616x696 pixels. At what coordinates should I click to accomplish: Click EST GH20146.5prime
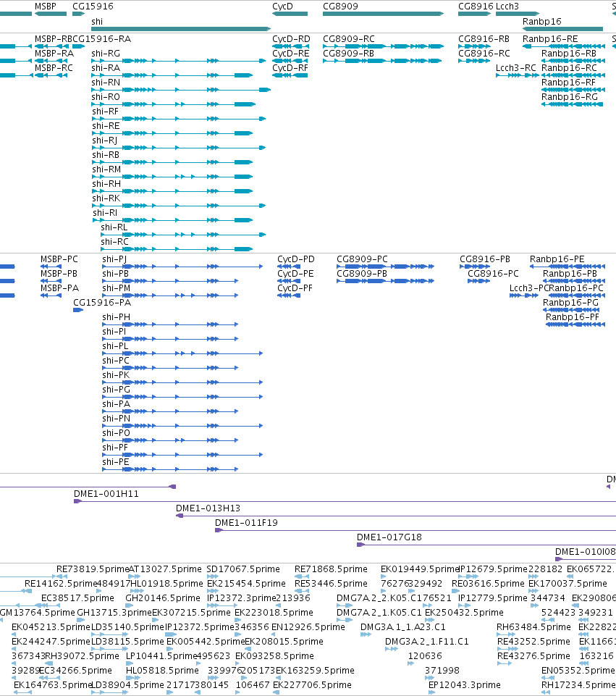tap(163, 598)
